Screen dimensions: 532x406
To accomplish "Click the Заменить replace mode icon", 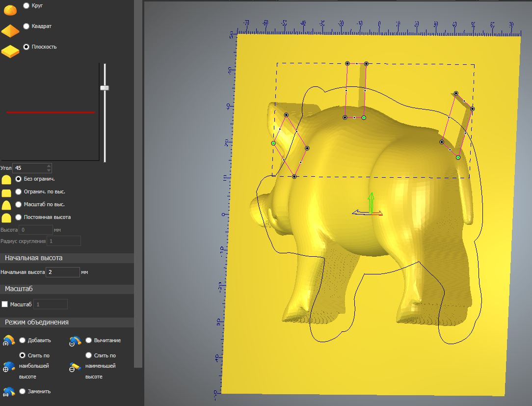I will pyautogui.click(x=9, y=392).
